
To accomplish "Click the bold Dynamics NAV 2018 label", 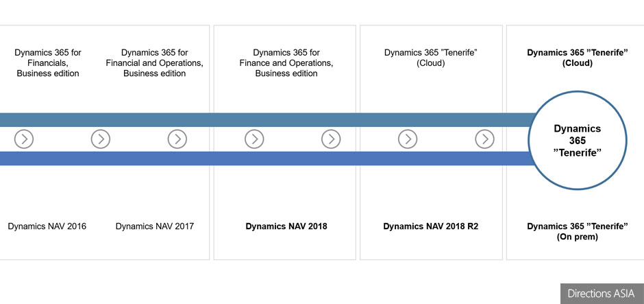I will click(286, 226).
